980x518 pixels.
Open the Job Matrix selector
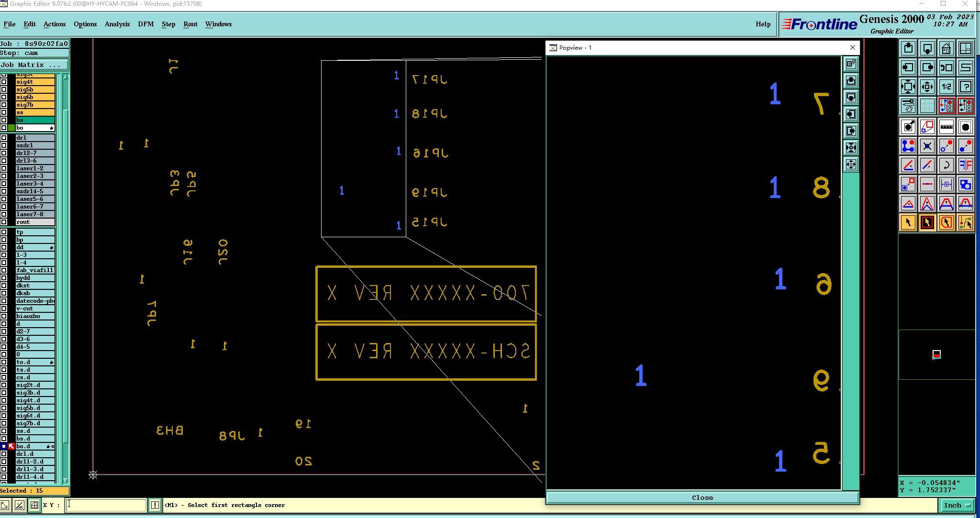tap(34, 65)
